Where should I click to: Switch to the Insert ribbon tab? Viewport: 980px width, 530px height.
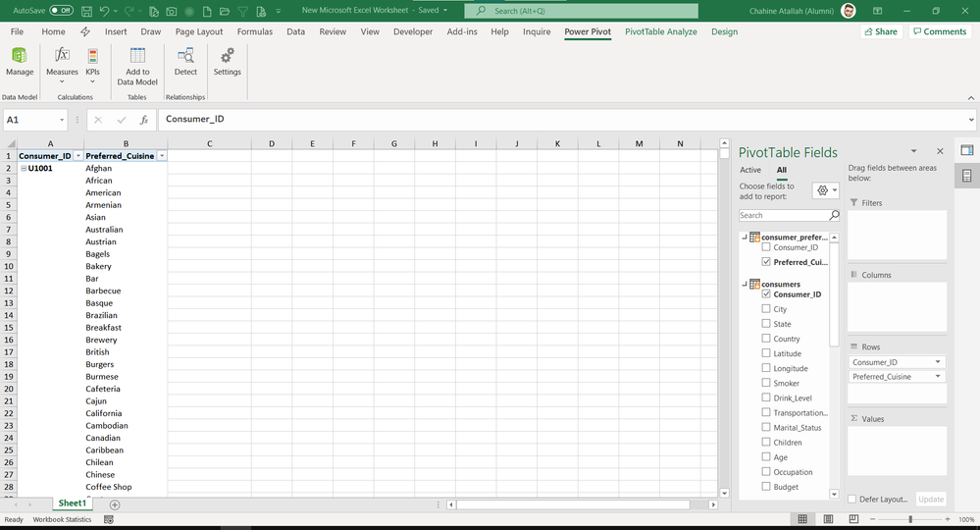click(116, 31)
